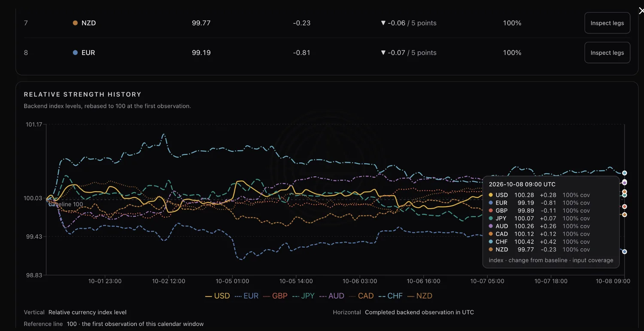Toggle EUR series in chart legend
This screenshot has height=331, width=644.
[247, 296]
